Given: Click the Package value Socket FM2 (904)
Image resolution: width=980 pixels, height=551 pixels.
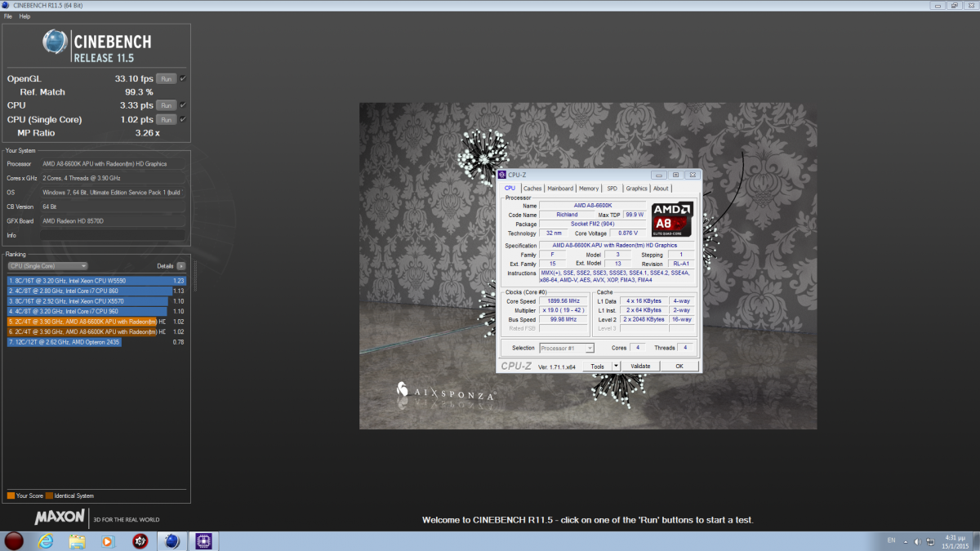Looking at the screenshot, I should (x=593, y=224).
